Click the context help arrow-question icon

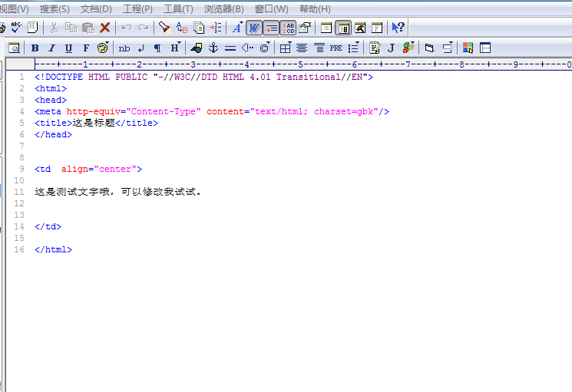(x=398, y=28)
